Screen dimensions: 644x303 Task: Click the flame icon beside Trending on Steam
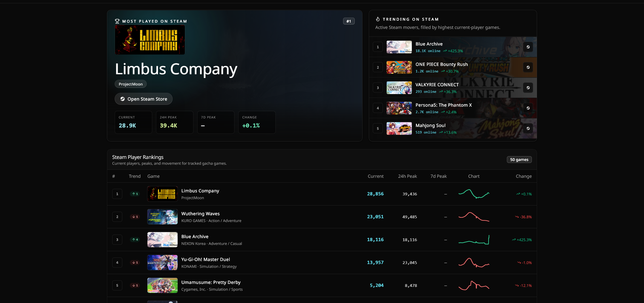tap(378, 19)
